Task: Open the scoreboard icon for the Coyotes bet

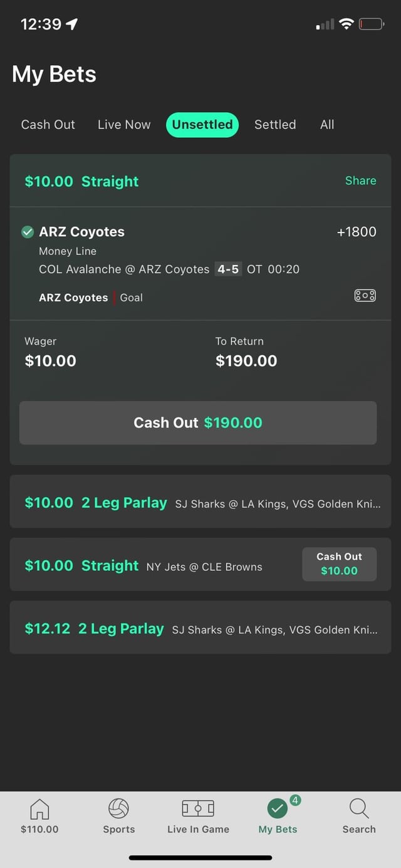Action: [365, 296]
